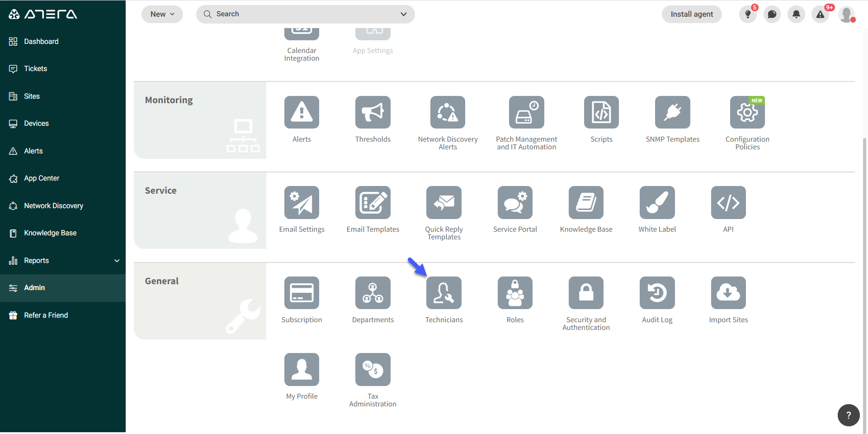Open My Profile tile
This screenshot has height=434, width=868.
(x=302, y=369)
